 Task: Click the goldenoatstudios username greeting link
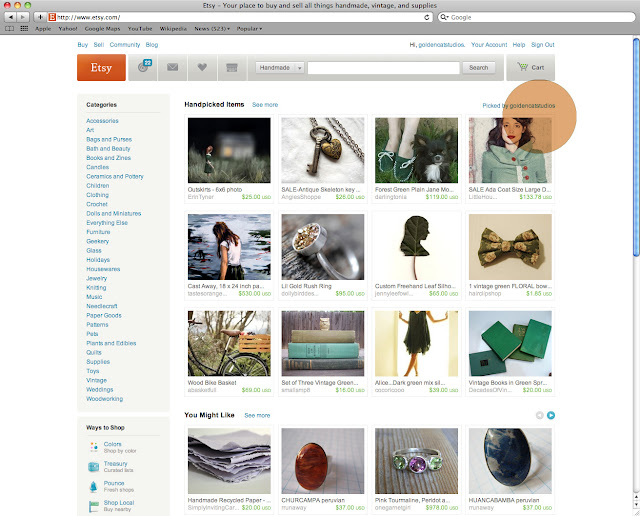441,44
